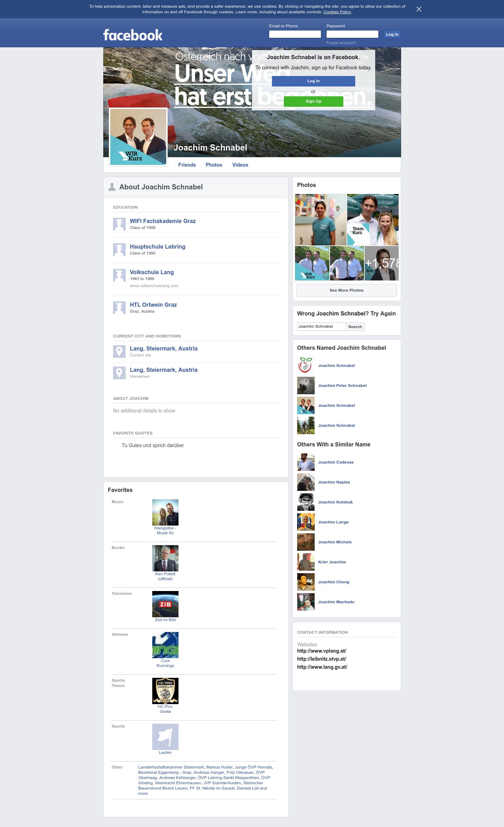Click the Hauptschule Lebring school icon

(x=119, y=250)
